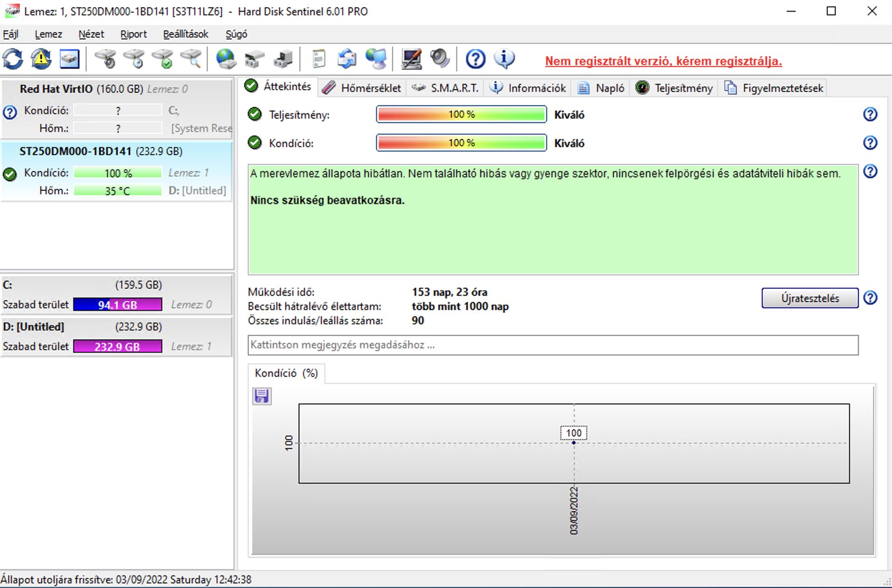Select the C: partition entry
892x588 pixels.
(117, 295)
